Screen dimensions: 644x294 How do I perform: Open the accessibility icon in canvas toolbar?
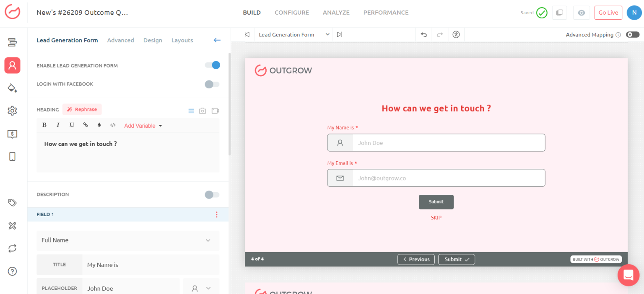(456, 35)
